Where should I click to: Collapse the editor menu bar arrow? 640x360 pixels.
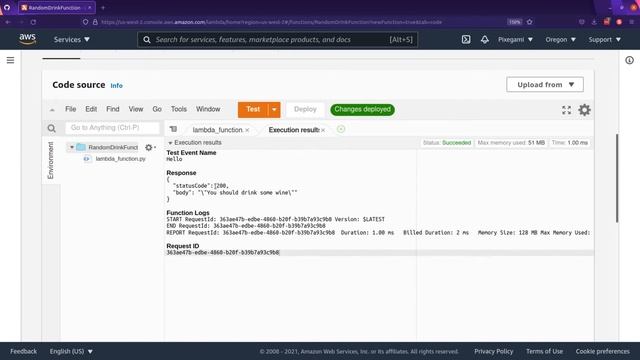coord(52,110)
